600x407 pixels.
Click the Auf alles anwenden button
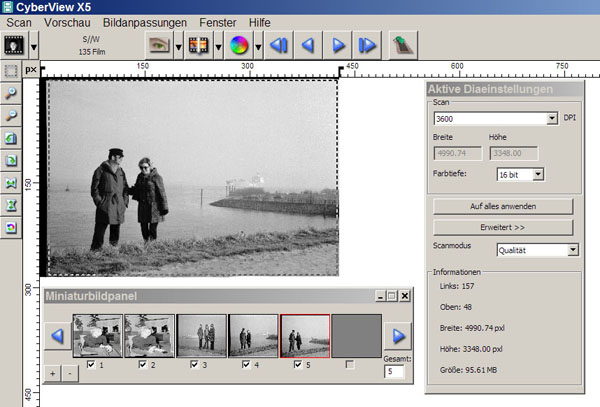502,206
